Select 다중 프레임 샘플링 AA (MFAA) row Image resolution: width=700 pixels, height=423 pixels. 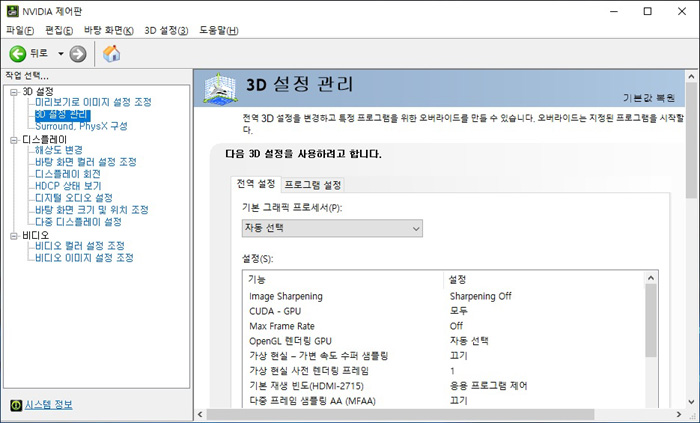coord(446,401)
